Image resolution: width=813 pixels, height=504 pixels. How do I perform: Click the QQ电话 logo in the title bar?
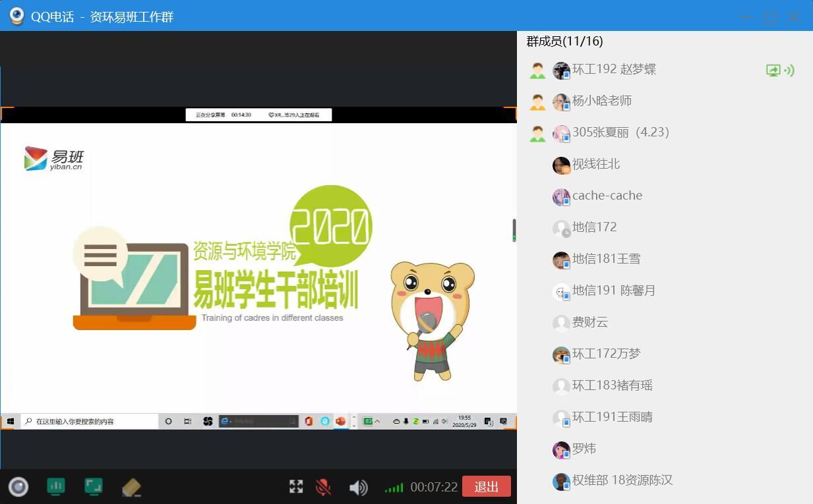click(16, 16)
